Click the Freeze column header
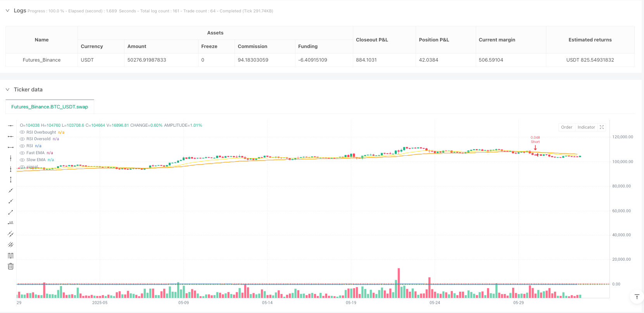 209,46
